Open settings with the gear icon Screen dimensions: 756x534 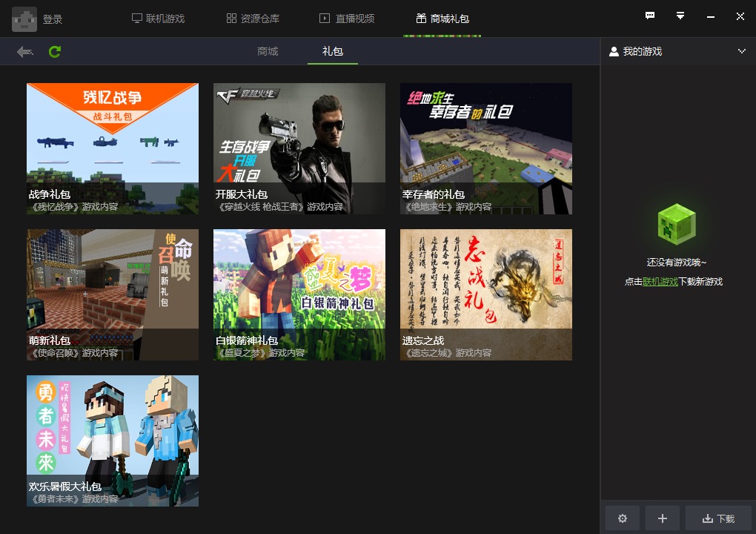[623, 518]
